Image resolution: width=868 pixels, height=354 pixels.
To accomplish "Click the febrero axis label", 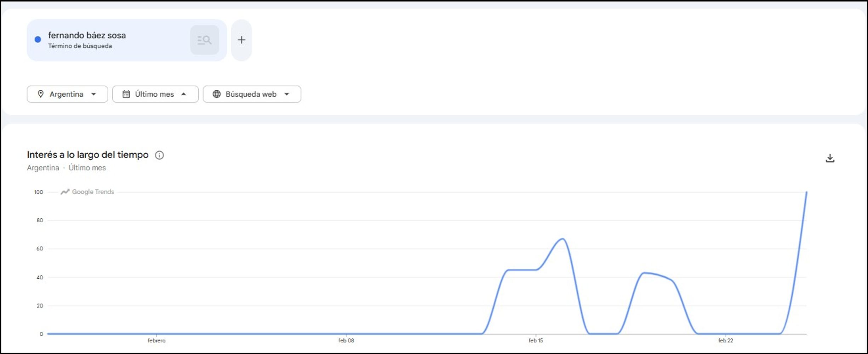I will pyautogui.click(x=156, y=341).
